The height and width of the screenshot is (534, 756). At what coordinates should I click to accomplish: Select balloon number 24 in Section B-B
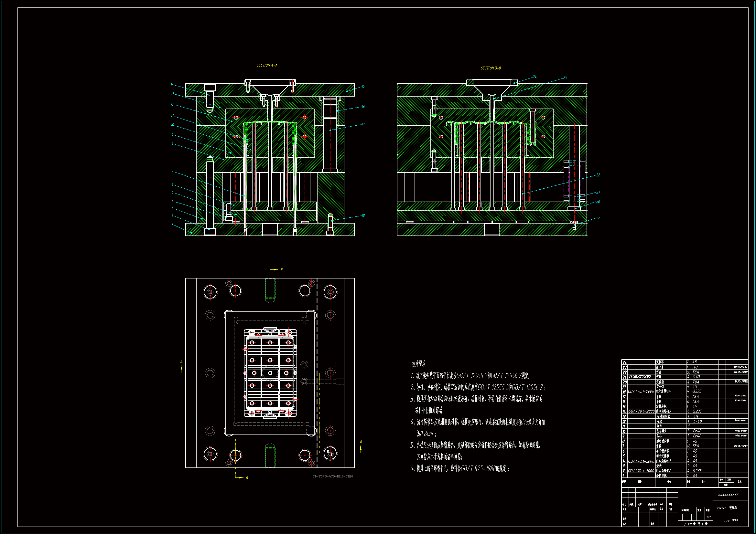pos(535,77)
